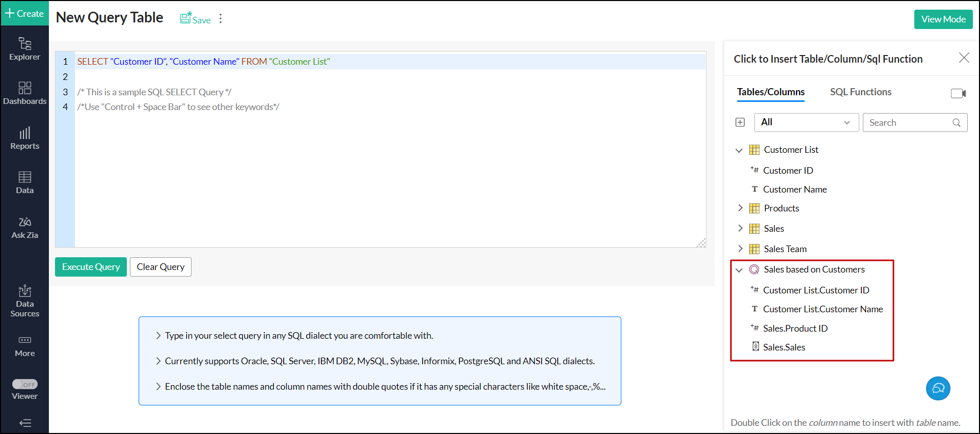The height and width of the screenshot is (434, 980).
Task: Open the Explorer sidebar icon
Action: point(24,49)
